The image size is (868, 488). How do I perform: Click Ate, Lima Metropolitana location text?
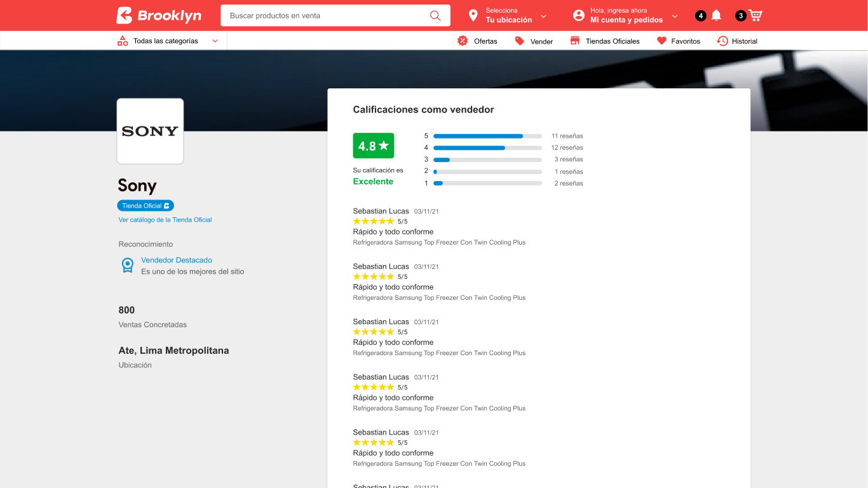point(173,351)
